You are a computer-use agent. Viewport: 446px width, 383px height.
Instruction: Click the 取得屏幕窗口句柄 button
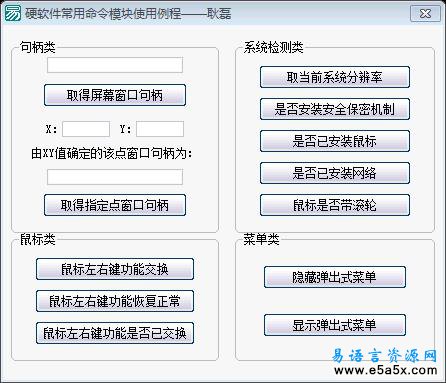[x=115, y=95]
